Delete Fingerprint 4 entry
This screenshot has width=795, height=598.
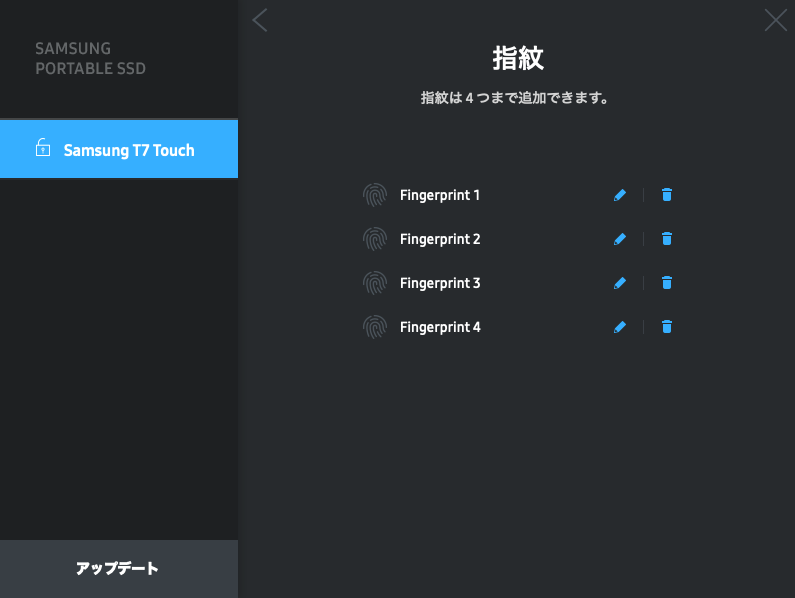click(x=667, y=327)
